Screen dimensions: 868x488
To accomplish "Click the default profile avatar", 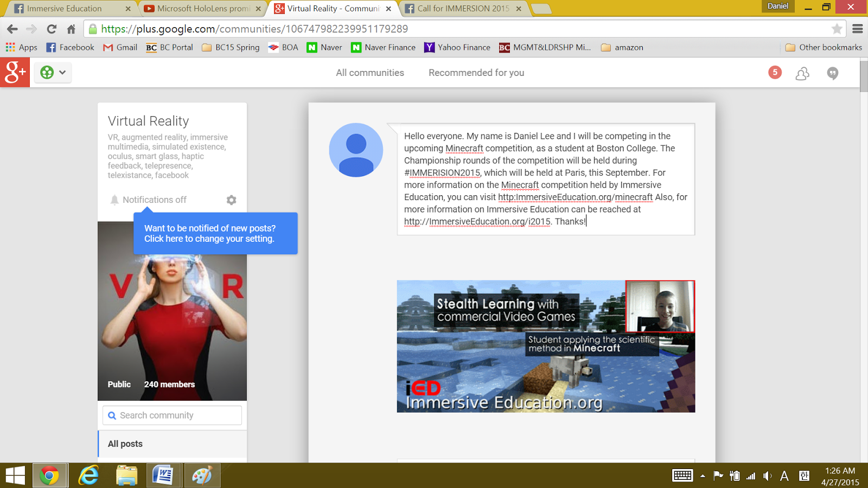I will tap(356, 150).
